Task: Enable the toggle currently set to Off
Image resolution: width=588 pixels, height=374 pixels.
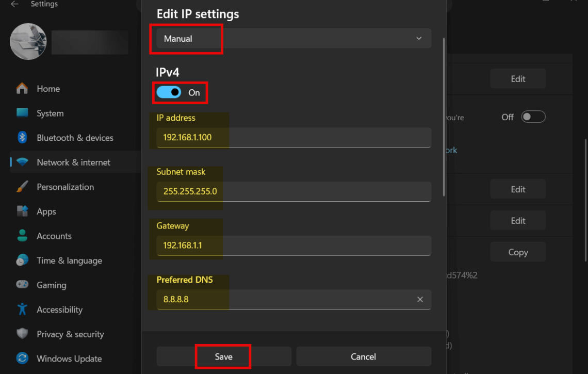Action: point(533,117)
